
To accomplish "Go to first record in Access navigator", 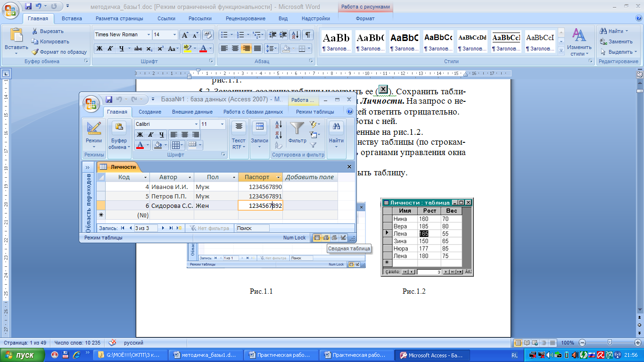I will (x=123, y=228).
